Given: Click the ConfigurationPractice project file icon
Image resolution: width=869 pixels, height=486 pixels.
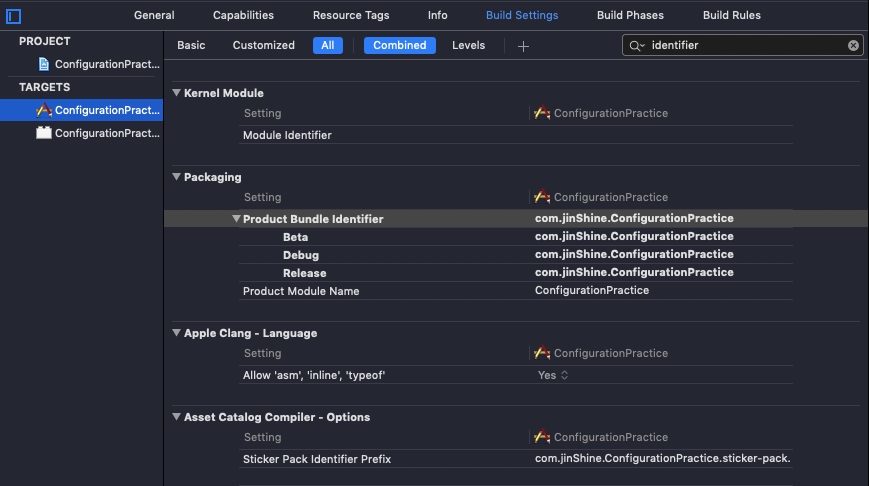Looking at the screenshot, I should coord(44,64).
